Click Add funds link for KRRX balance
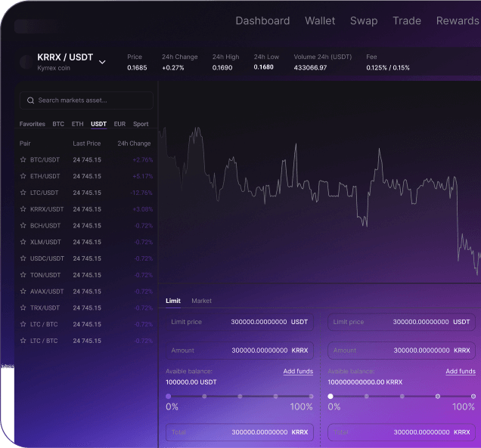 [x=461, y=372]
